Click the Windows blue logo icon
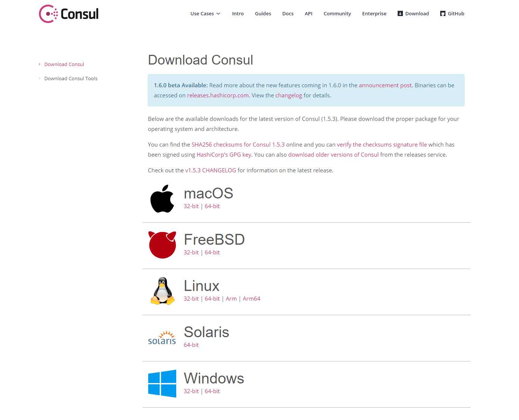The height and width of the screenshot is (420, 519). pos(162,383)
